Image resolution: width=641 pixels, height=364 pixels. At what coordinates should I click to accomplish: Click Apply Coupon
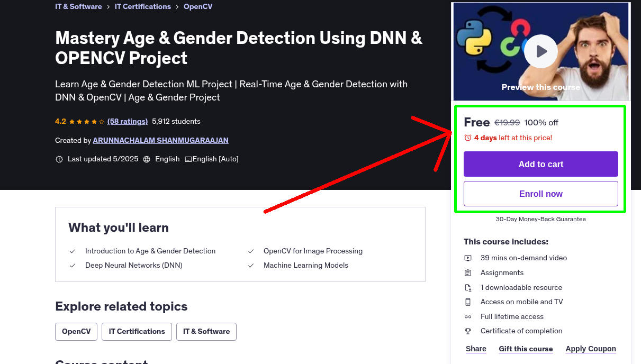click(591, 349)
